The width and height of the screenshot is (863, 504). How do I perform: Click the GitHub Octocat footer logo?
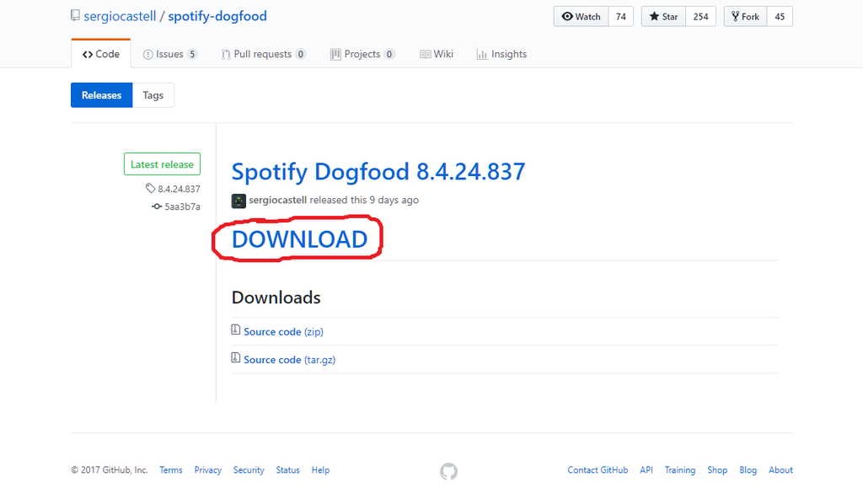448,471
